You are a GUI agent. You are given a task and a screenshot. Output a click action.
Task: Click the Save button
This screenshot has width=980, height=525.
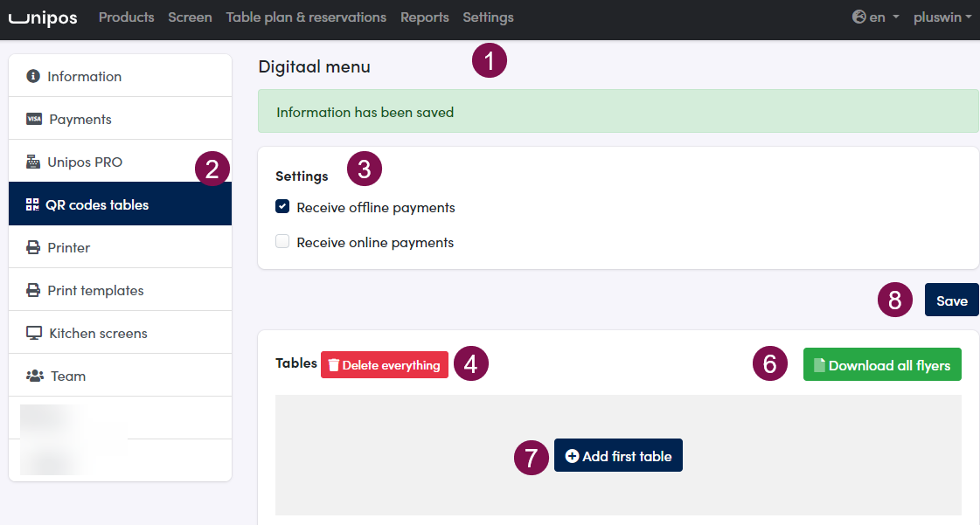[951, 300]
